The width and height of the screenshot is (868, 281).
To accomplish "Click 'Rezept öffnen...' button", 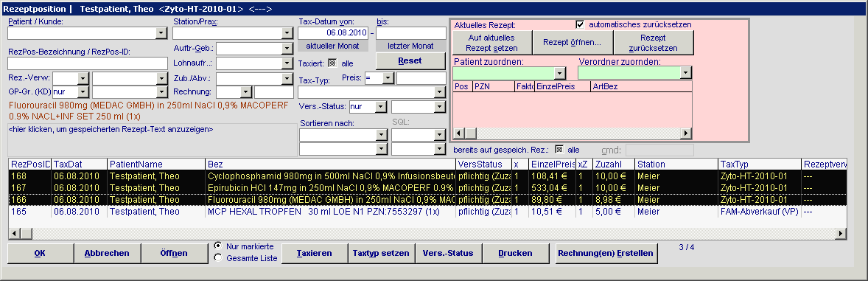I will coord(573,43).
